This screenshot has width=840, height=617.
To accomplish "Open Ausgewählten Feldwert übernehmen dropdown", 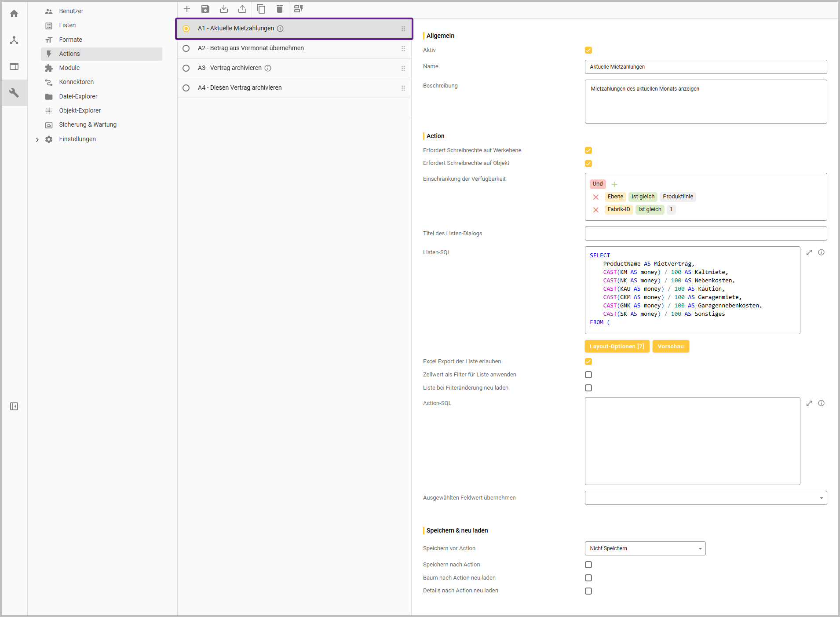I will click(706, 498).
